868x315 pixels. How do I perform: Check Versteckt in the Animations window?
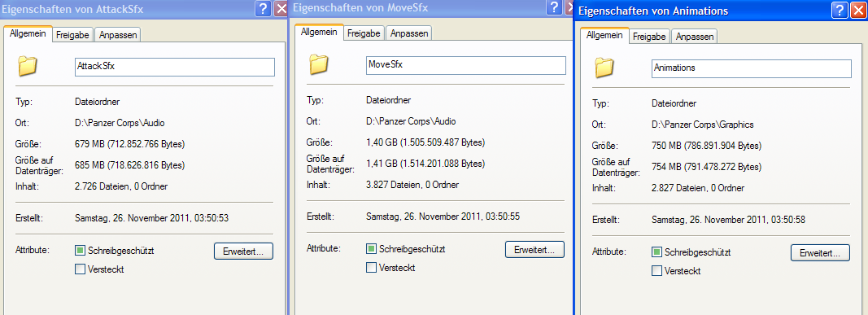tap(656, 271)
